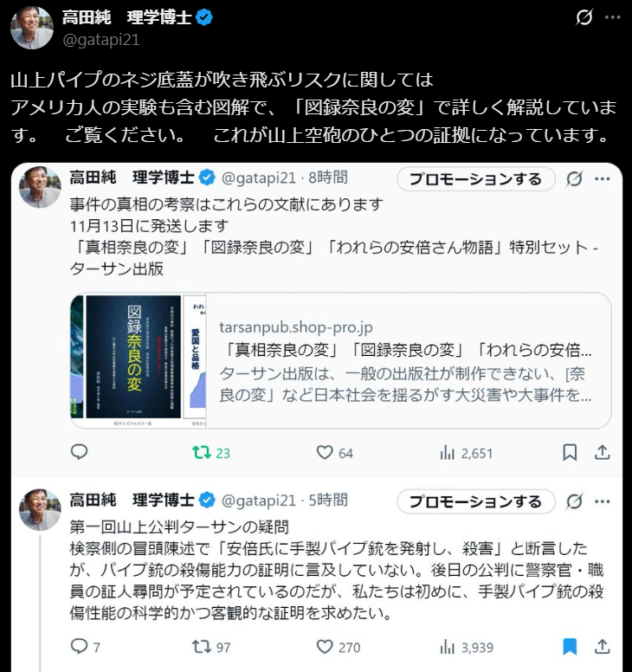Remove bookmark on the 5時間 post
Image resolution: width=632 pixels, height=672 pixels.
click(570, 646)
